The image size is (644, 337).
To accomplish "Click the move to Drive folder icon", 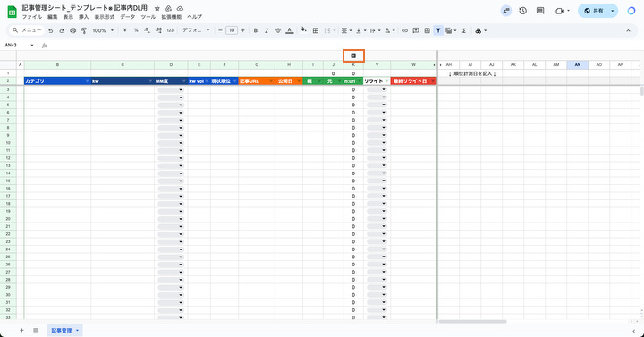I will [168, 8].
